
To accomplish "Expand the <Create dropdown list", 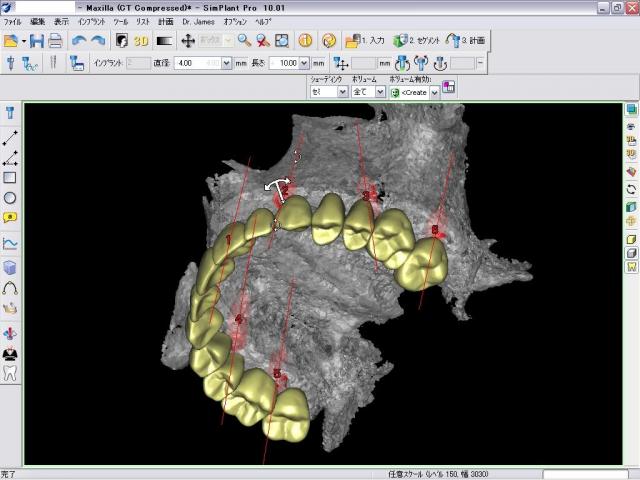I will tap(435, 92).
